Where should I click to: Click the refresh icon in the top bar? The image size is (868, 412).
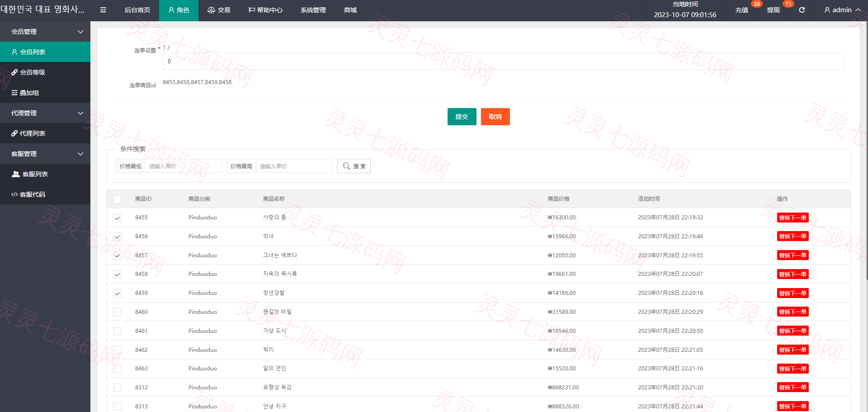802,10
